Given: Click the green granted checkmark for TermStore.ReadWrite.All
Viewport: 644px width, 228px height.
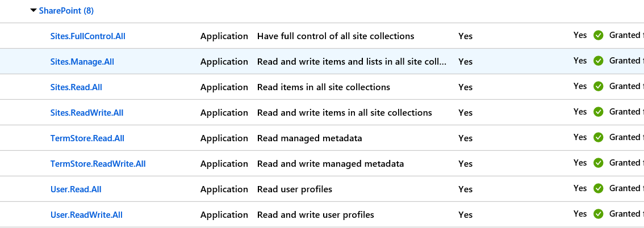Looking at the screenshot, I should point(599,163).
